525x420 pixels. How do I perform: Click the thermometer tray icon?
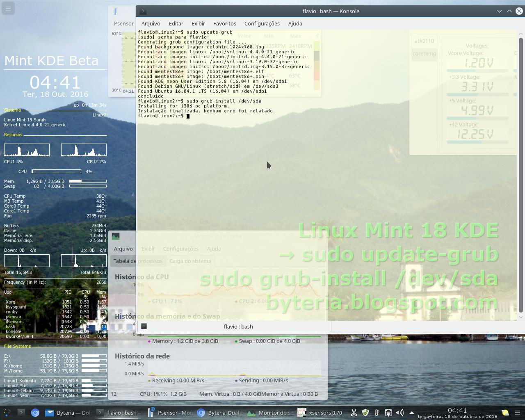tap(377, 413)
